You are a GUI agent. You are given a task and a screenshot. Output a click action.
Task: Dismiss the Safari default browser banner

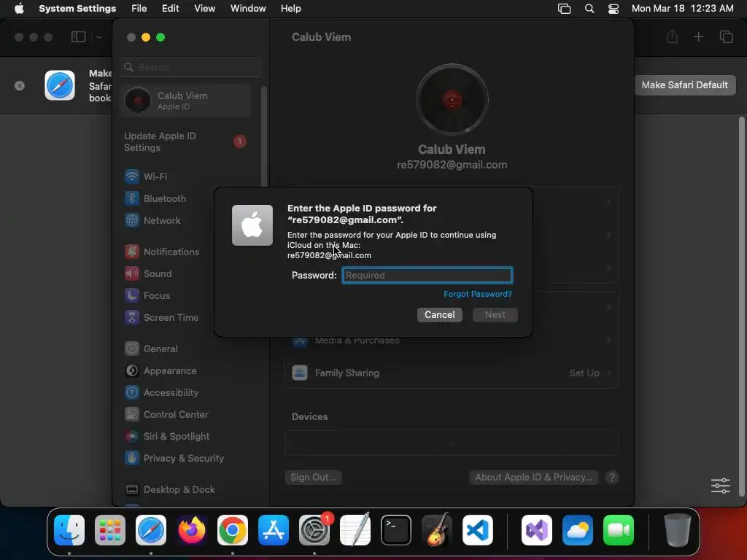[x=20, y=86]
